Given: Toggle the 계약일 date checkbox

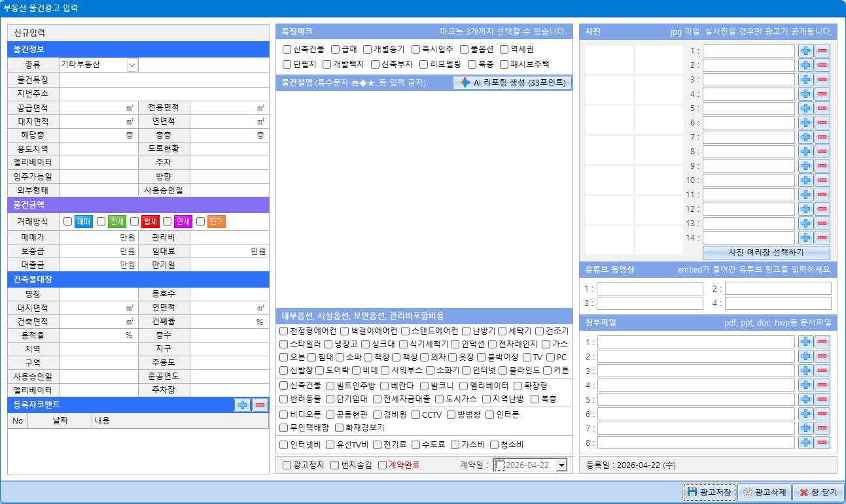Looking at the screenshot, I should pos(500,465).
